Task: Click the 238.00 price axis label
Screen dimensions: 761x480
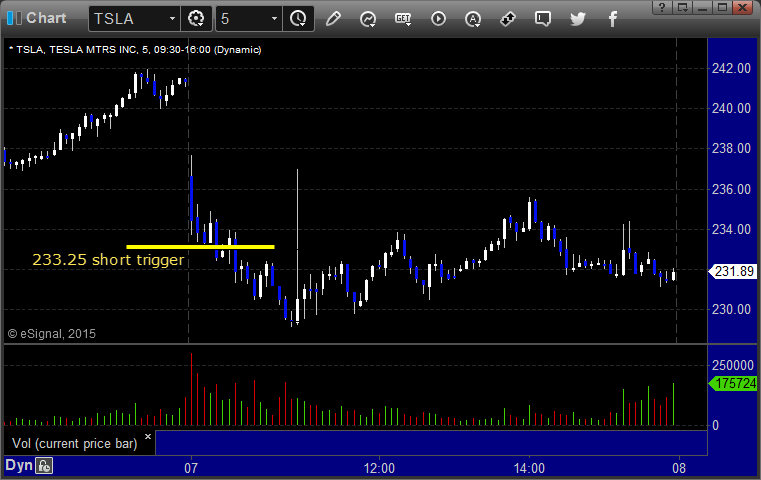Action: (x=731, y=149)
